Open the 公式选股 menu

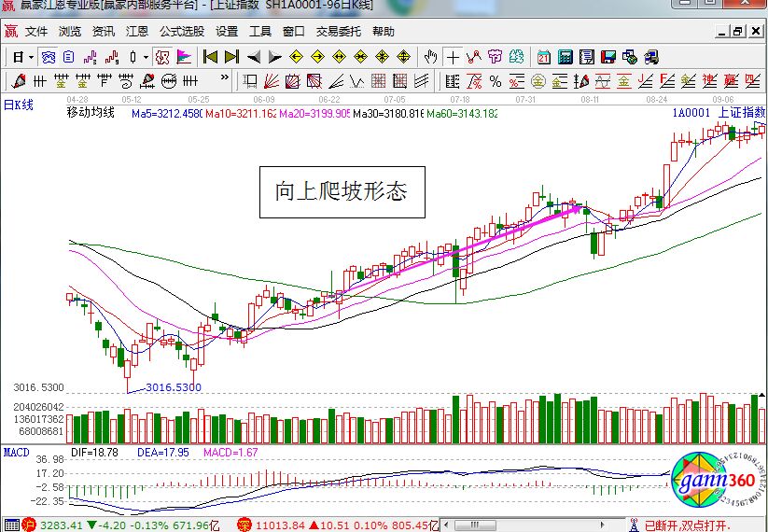pyautogui.click(x=181, y=31)
